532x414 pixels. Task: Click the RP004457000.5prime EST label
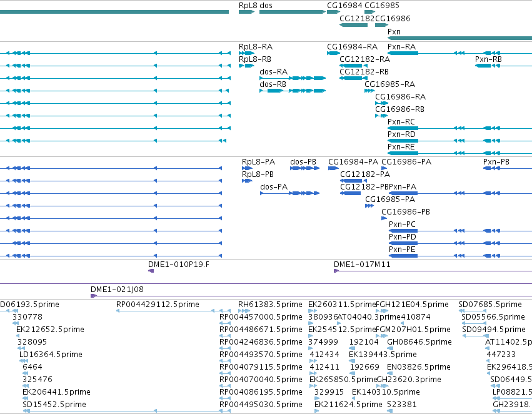click(261, 317)
